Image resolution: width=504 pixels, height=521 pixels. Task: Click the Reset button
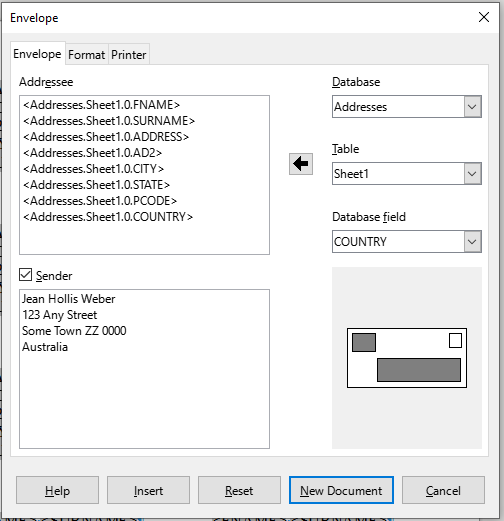tap(239, 490)
